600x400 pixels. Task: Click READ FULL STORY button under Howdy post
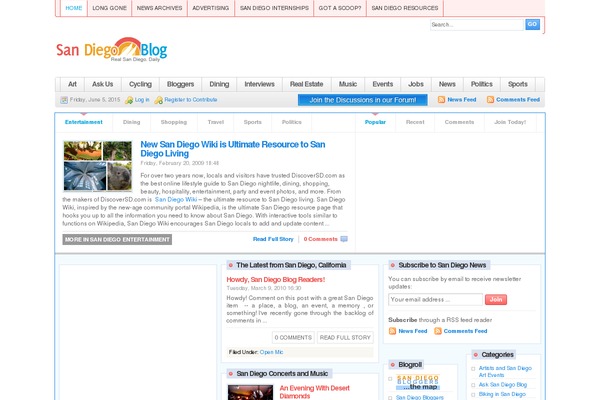tap(345, 338)
